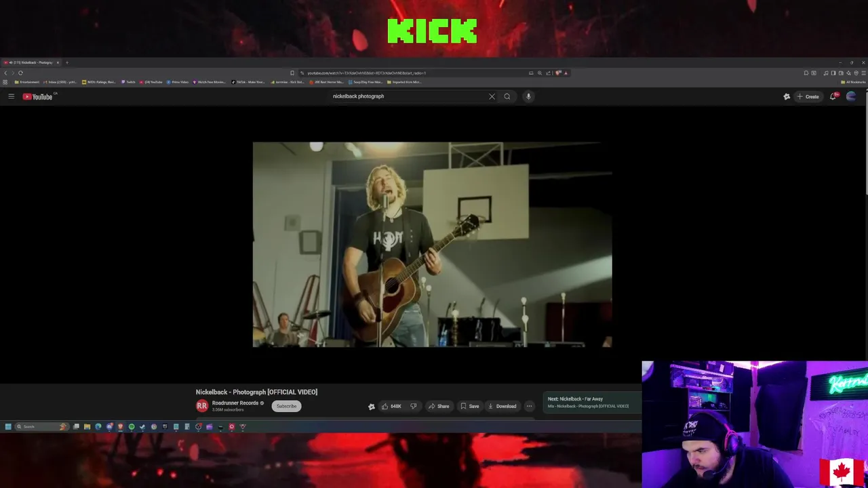The width and height of the screenshot is (868, 488).
Task: Open video title Nickelback - Photograph [OFFICIAL VIDEO]
Action: click(256, 392)
